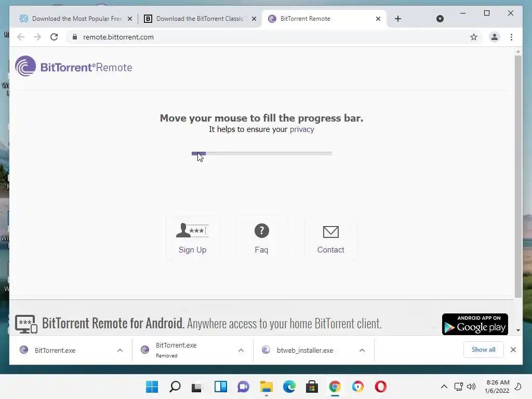Screen dimensions: 532x399
Task: Open Microsoft Store from the taskbar
Action: point(312,387)
